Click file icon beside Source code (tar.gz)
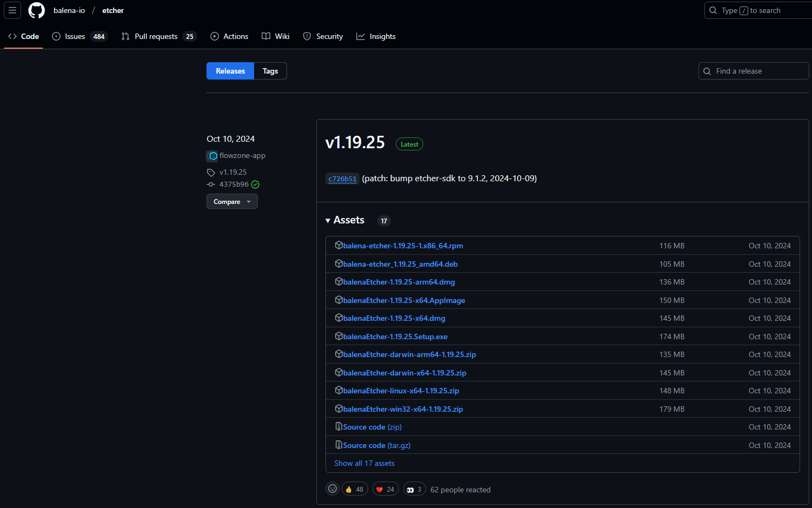This screenshot has height=508, width=812. 339,445
